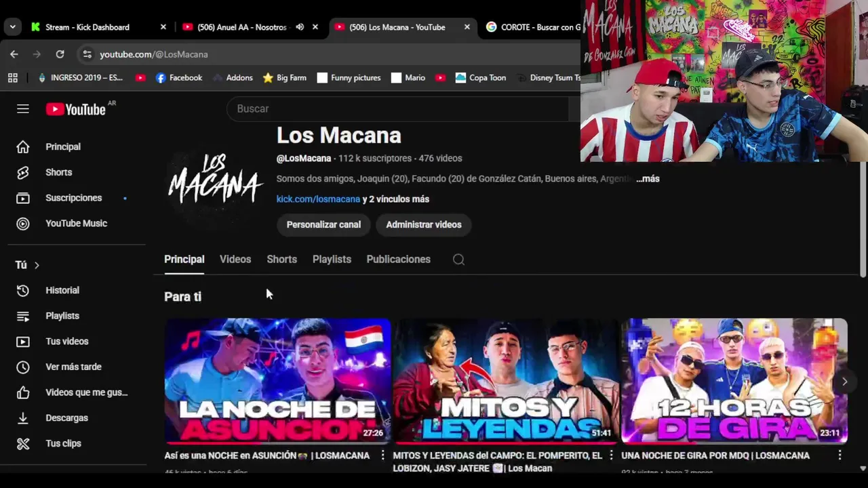Open YouTube Music in sidebar
Screen dimensions: 868x488
(77, 224)
